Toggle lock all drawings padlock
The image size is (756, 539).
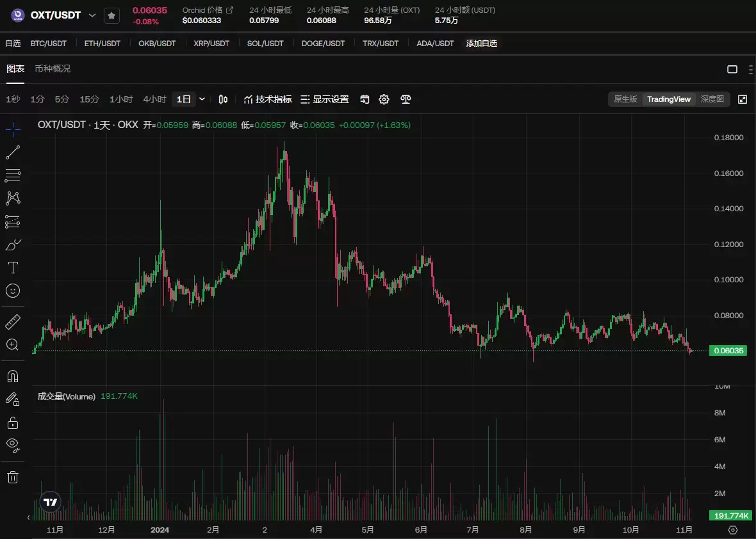pyautogui.click(x=13, y=422)
